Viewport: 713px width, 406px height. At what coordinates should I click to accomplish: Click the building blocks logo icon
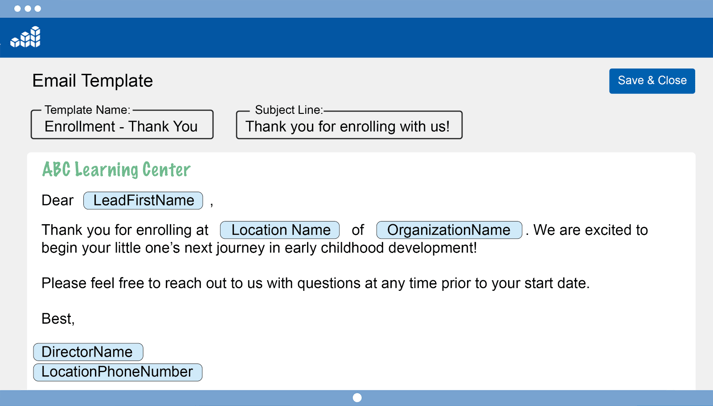(x=25, y=37)
